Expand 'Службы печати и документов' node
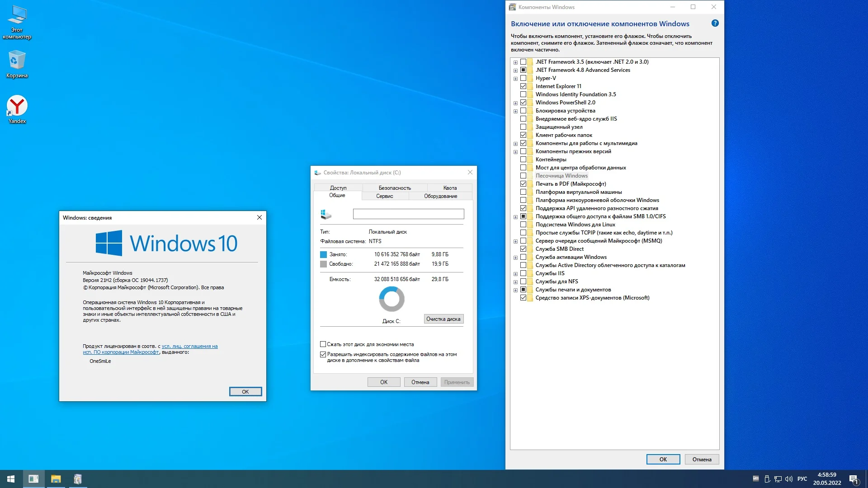The image size is (868, 488). tap(515, 290)
